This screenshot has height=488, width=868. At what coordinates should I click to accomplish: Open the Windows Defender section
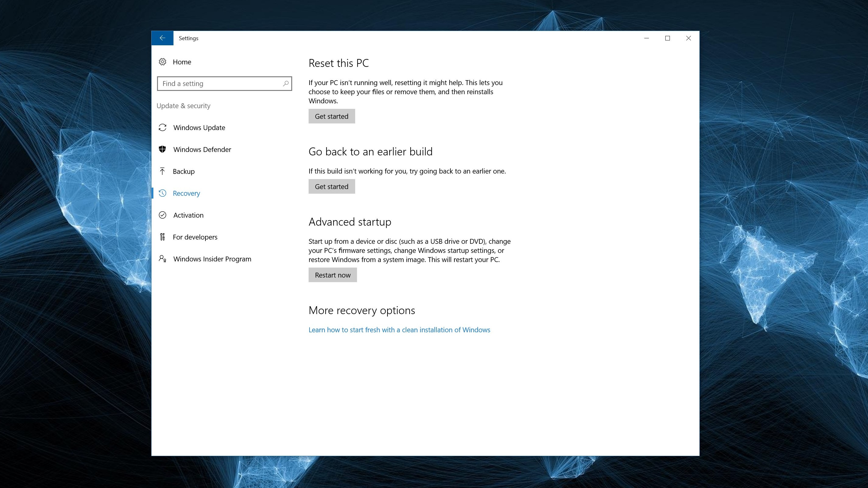click(x=202, y=149)
